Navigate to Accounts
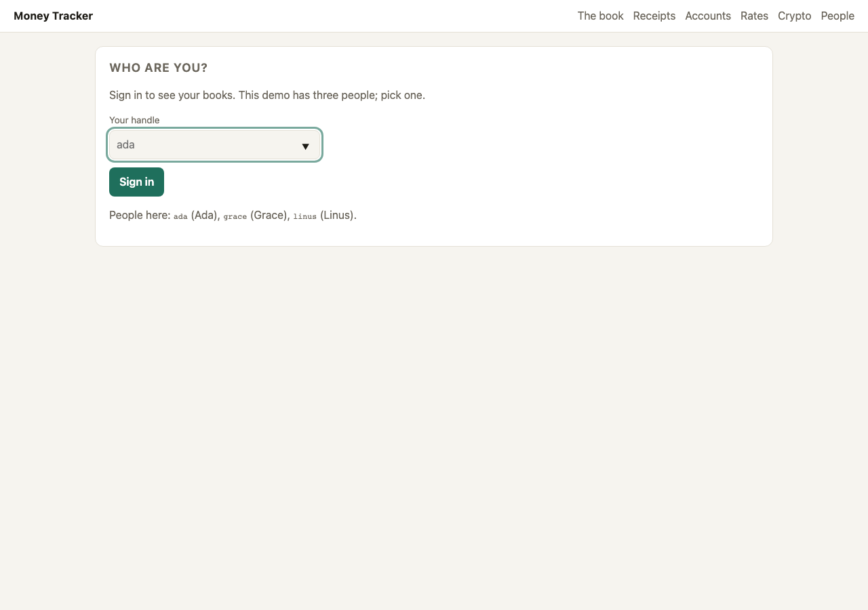The height and width of the screenshot is (610, 868). click(708, 16)
